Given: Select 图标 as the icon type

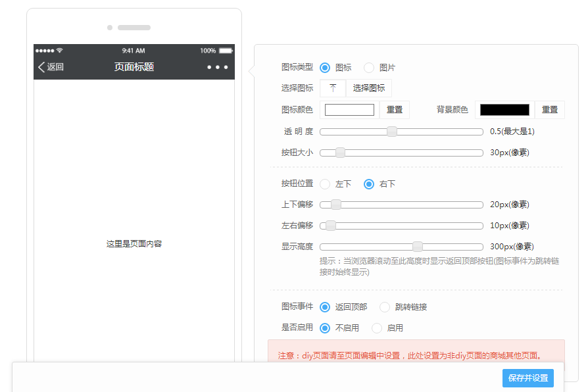Looking at the screenshot, I should coord(325,68).
